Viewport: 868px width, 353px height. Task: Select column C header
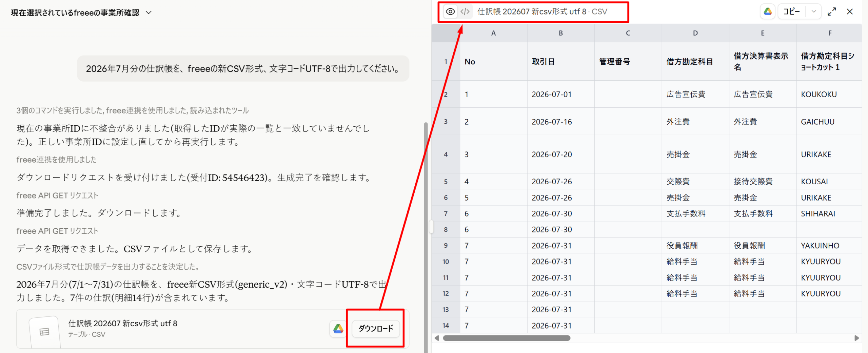coord(628,33)
